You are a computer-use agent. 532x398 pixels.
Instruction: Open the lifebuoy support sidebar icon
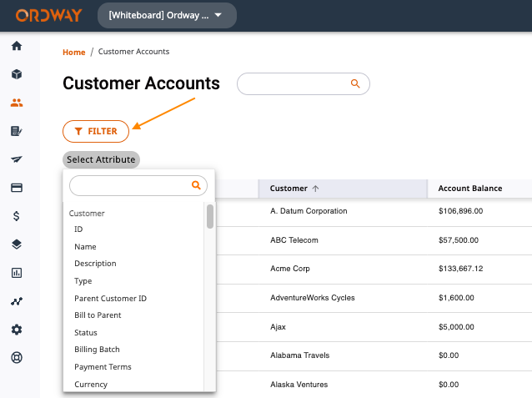tap(17, 358)
